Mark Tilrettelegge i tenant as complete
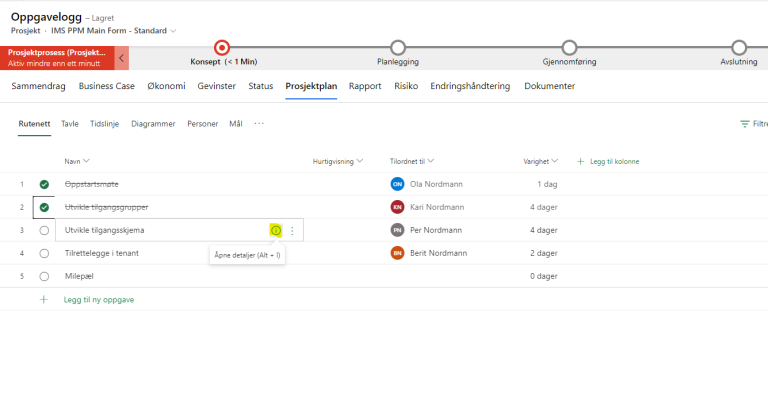768x396 pixels. (x=44, y=253)
